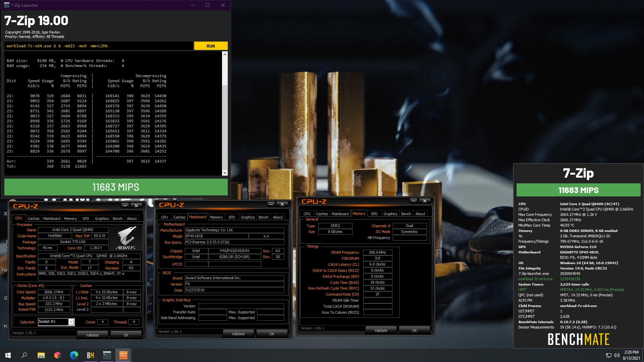Viewport: 644px width, 362px height.
Task: Click the workload-7z-x64.exe file integrity entry
Action: pyautogui.click(x=535, y=279)
